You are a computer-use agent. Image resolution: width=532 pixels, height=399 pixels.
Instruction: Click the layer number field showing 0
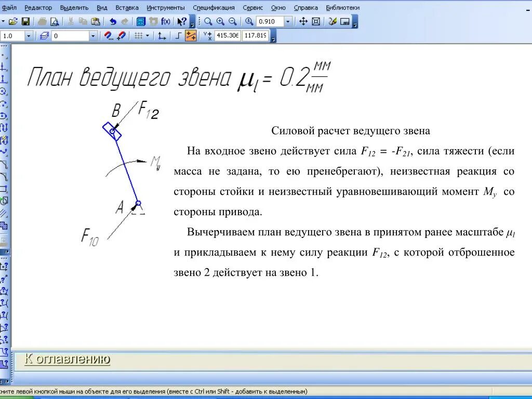coord(70,36)
